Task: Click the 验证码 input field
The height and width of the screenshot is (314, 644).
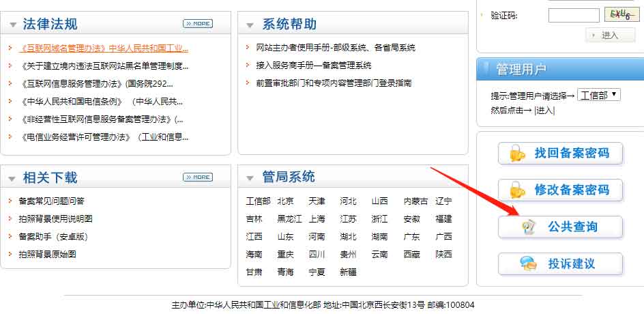Action: pos(573,15)
